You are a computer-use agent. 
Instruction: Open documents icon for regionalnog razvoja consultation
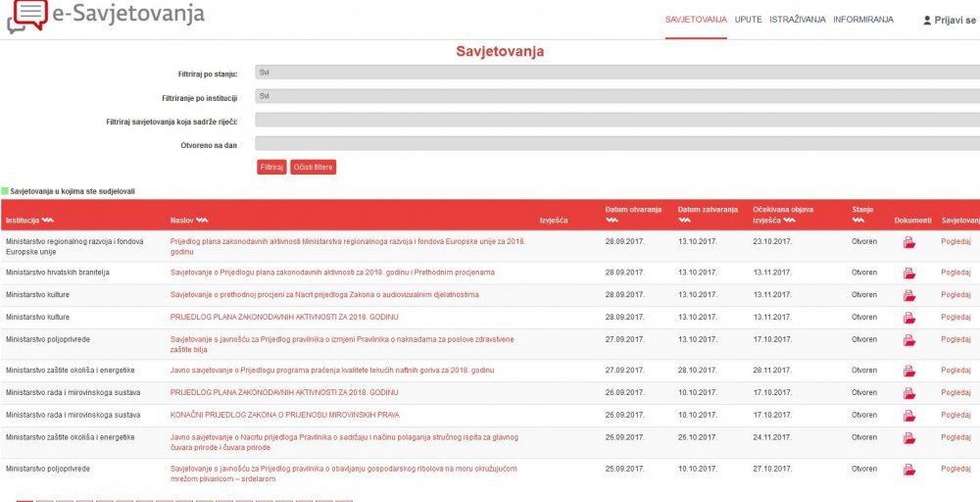909,242
